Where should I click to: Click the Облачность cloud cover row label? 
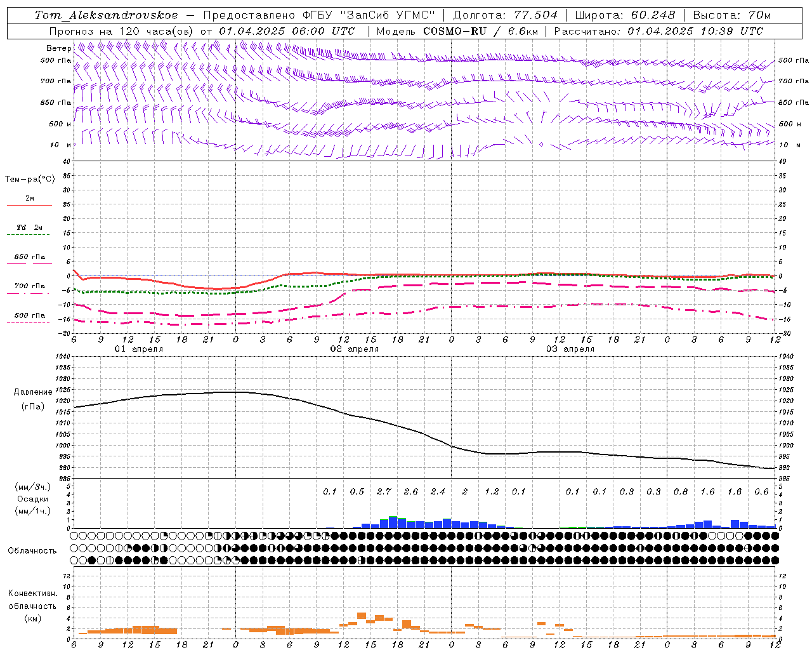32,550
